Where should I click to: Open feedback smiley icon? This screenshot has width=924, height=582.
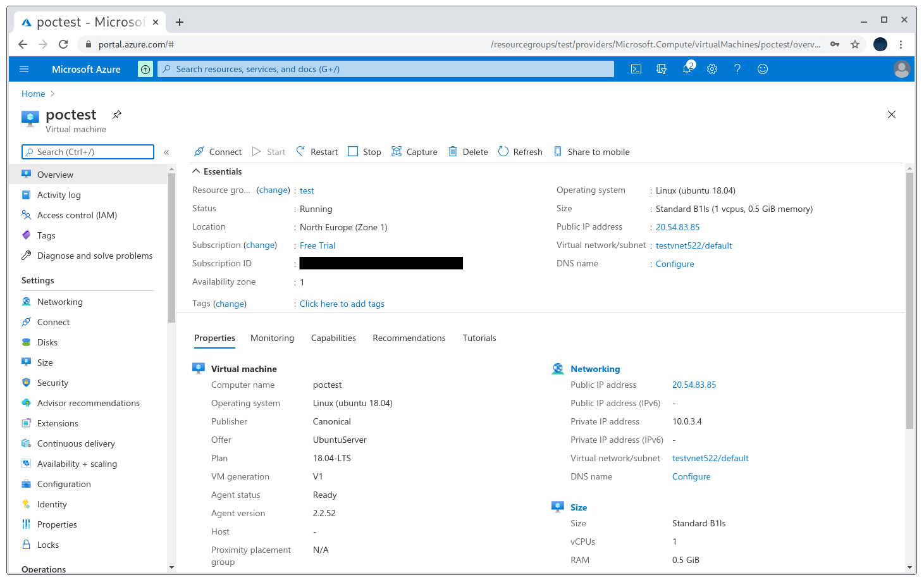tap(763, 69)
